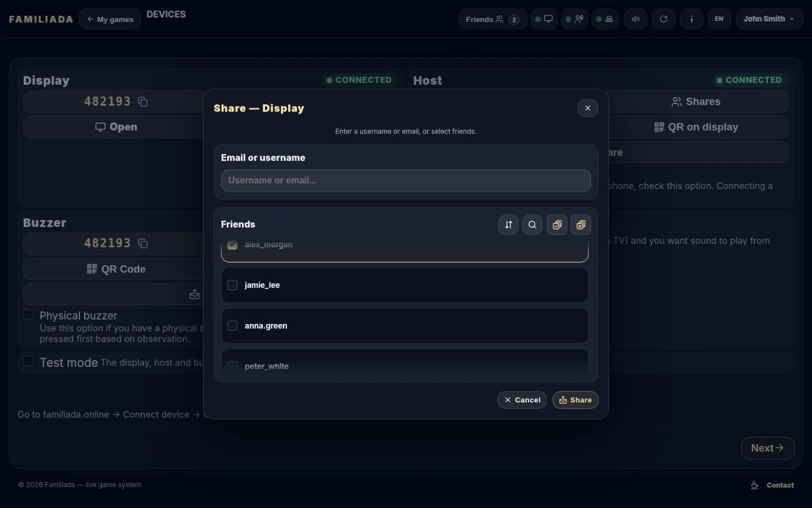Deselect all friends using the crossed-stack icon
812x508 pixels.
tap(581, 225)
